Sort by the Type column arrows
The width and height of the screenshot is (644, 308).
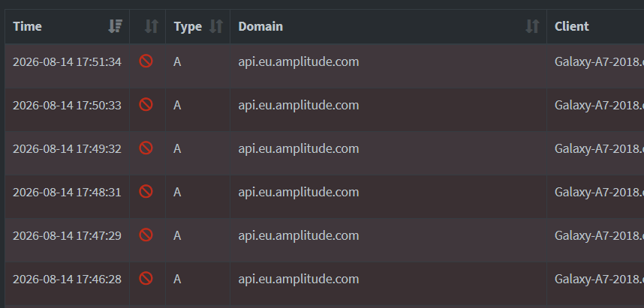click(x=216, y=26)
